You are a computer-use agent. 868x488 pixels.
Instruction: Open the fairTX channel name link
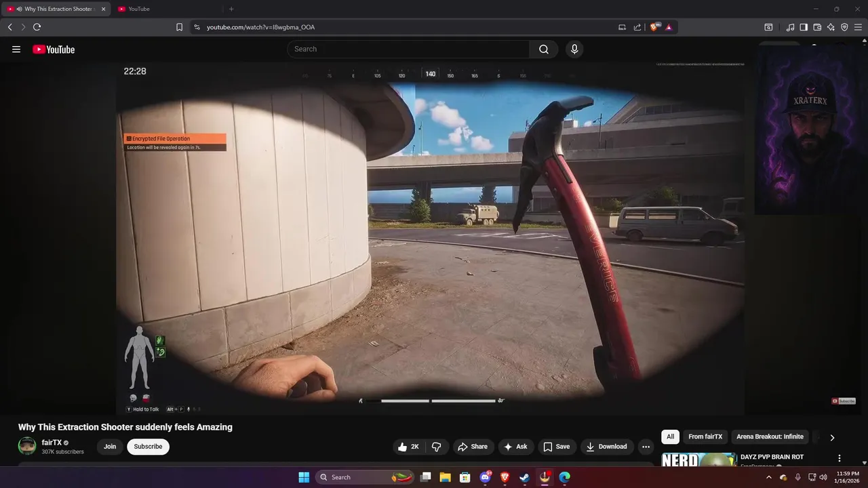52,443
